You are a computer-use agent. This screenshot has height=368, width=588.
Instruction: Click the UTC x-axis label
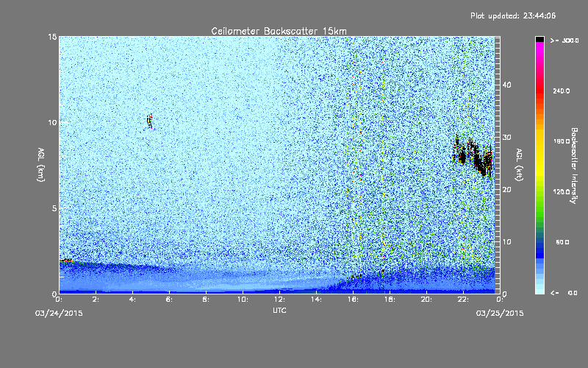point(279,310)
